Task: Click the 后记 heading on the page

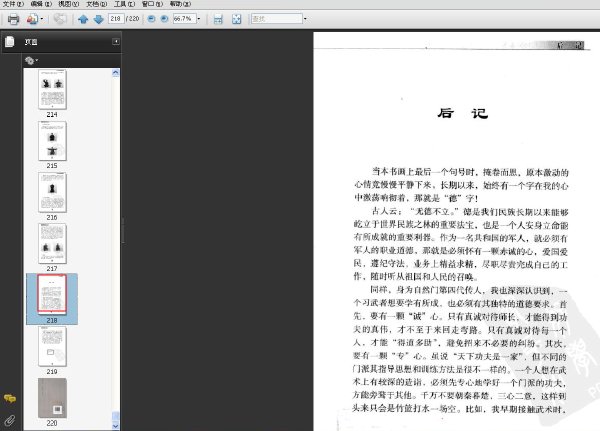Action: 463,113
